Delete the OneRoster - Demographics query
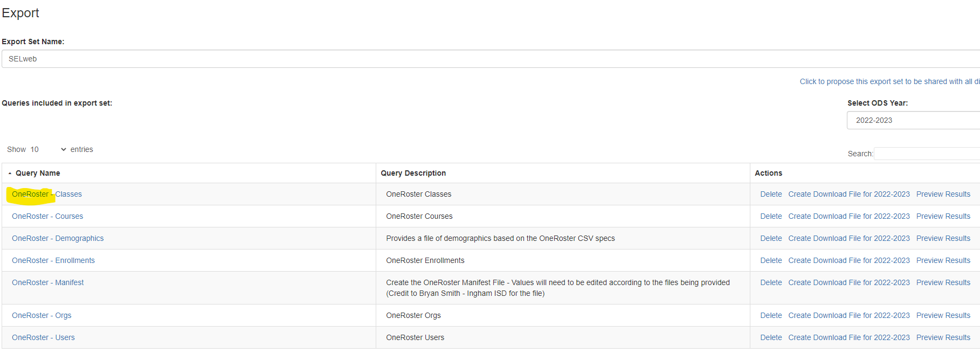The image size is (980, 360). [771, 238]
